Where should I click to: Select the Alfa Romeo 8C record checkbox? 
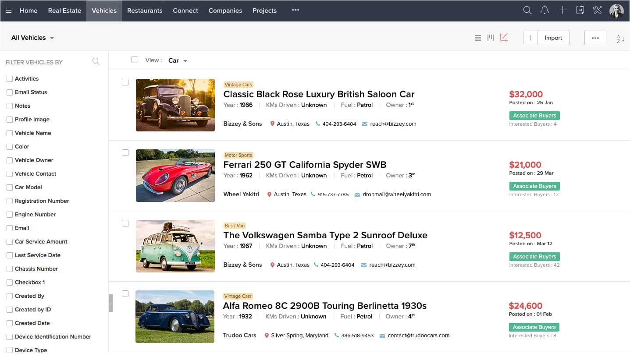click(125, 293)
